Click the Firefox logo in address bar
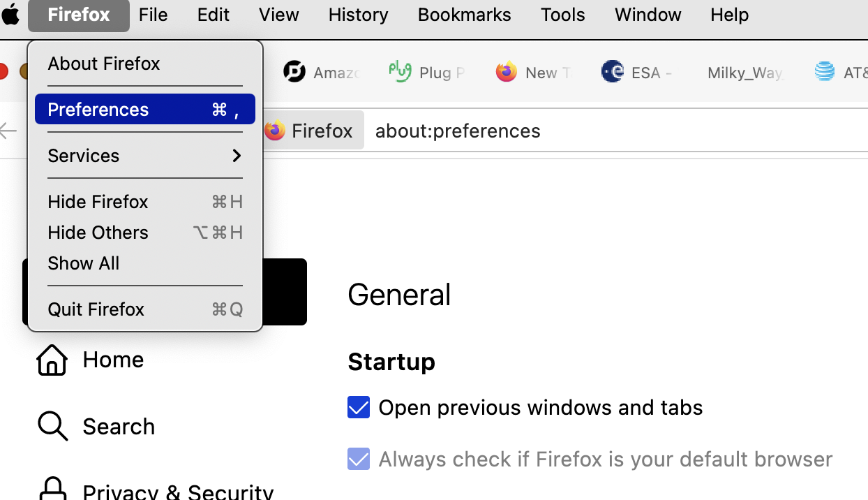 [x=275, y=131]
